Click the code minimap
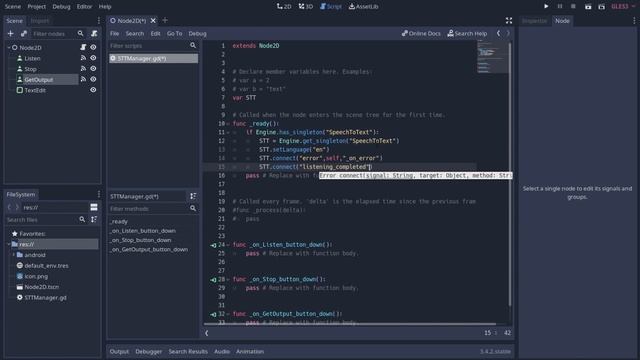 point(492,57)
